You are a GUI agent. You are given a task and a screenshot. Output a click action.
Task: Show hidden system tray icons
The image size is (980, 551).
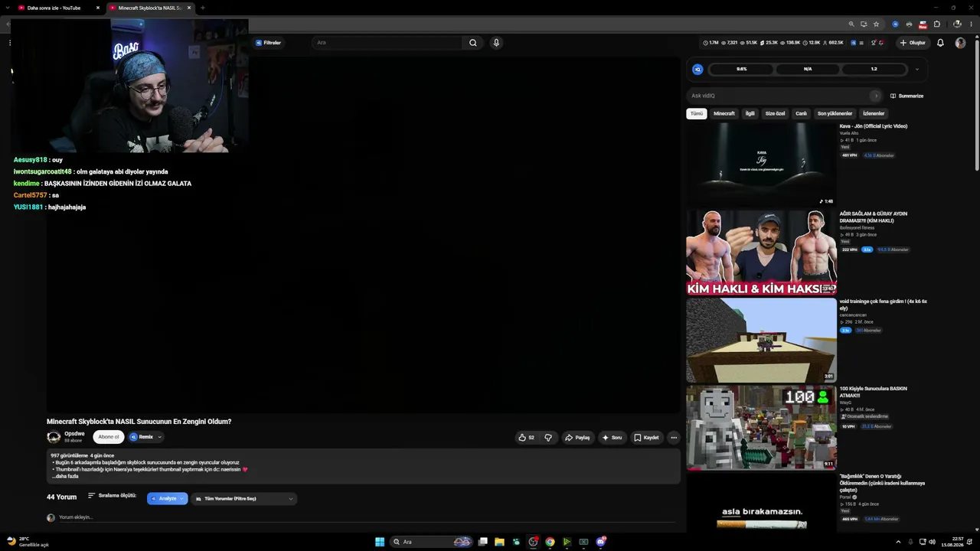point(898,542)
